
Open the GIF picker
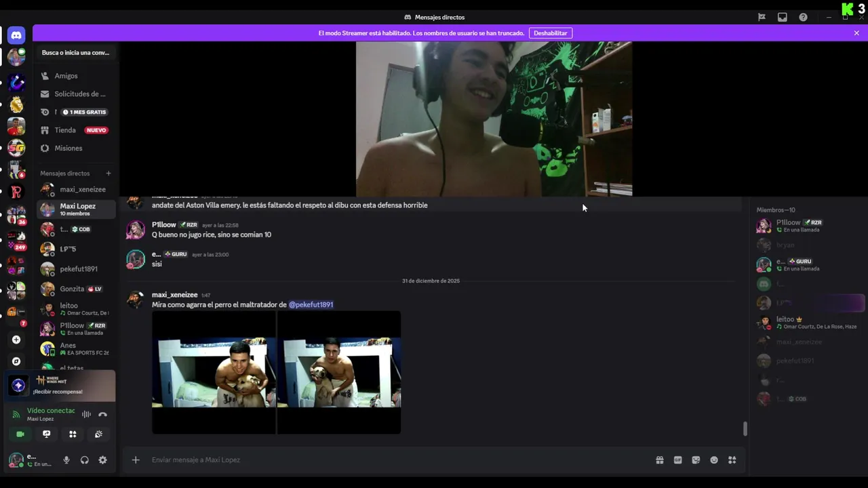click(x=677, y=460)
